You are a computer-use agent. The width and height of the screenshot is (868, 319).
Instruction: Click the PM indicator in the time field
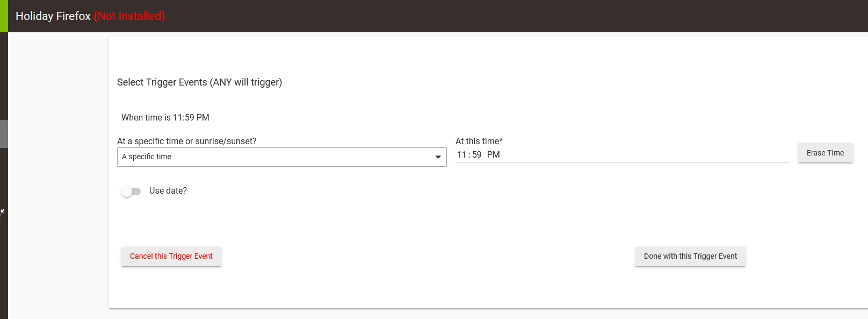[x=494, y=154]
